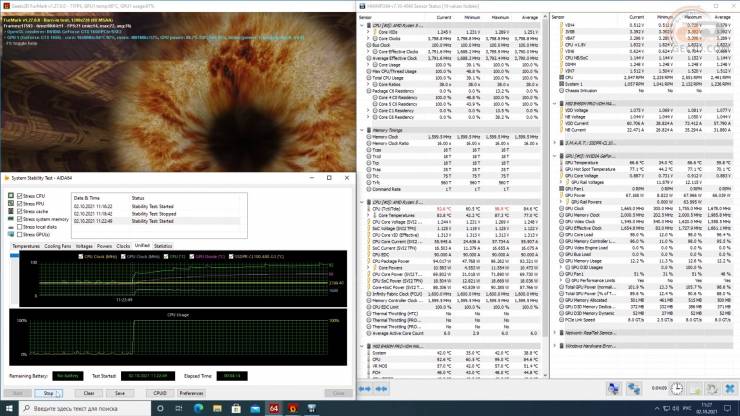Open CPUID from the stability test window
The height and width of the screenshot is (416, 740).
click(160, 393)
